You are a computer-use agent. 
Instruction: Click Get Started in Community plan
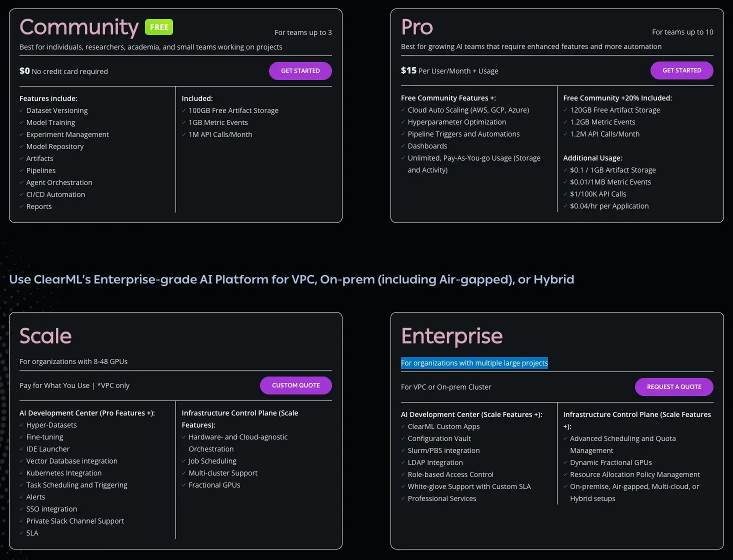coord(300,71)
